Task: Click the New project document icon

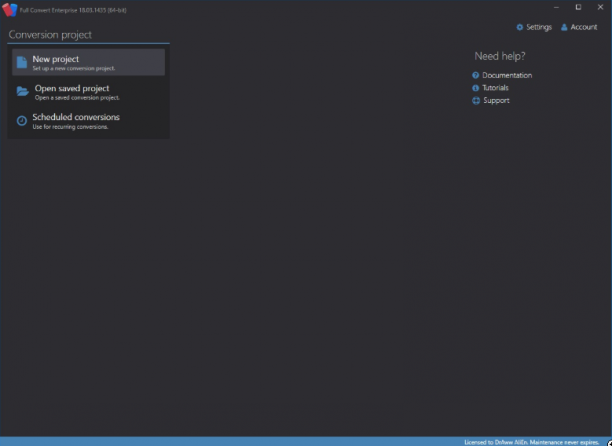Action: pyautogui.click(x=22, y=62)
